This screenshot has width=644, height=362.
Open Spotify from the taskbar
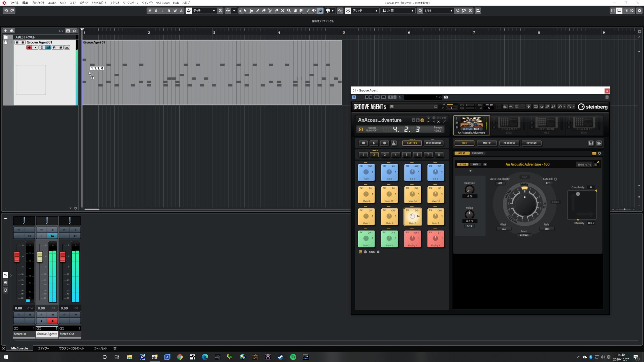pyautogui.click(x=293, y=357)
